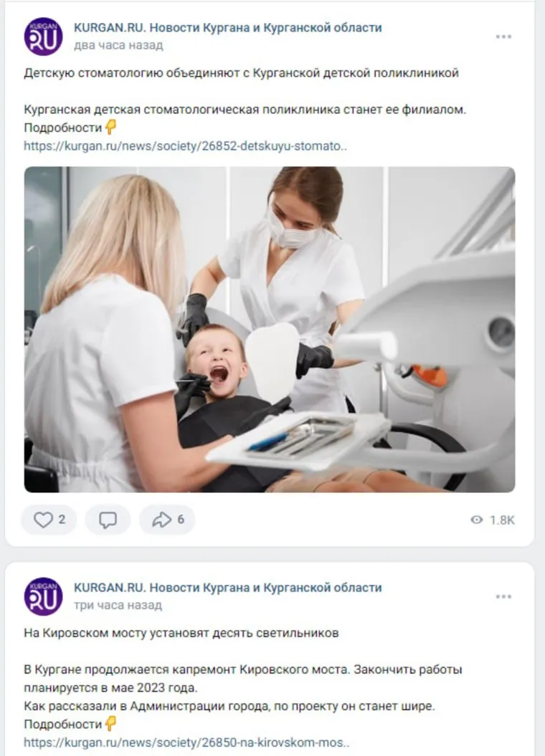Click pointing-down emoji in the dentistry post
Viewport: 545px width, 756px height.
tap(110, 128)
